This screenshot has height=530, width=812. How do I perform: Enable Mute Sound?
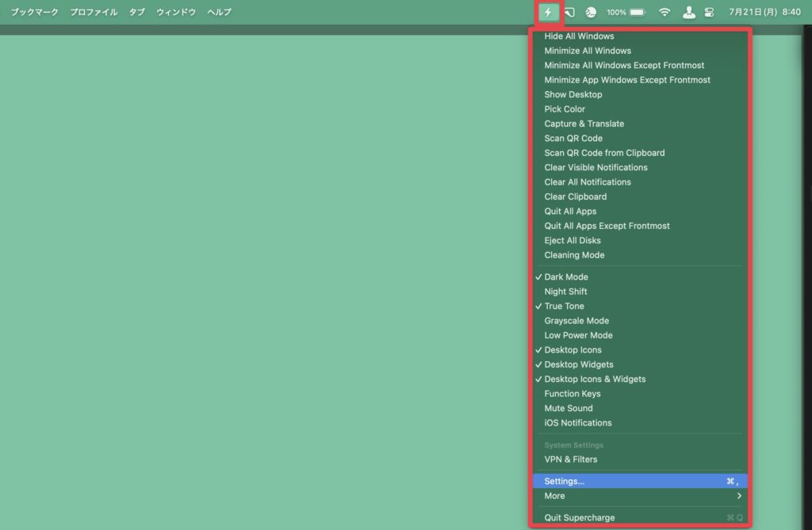640,408
